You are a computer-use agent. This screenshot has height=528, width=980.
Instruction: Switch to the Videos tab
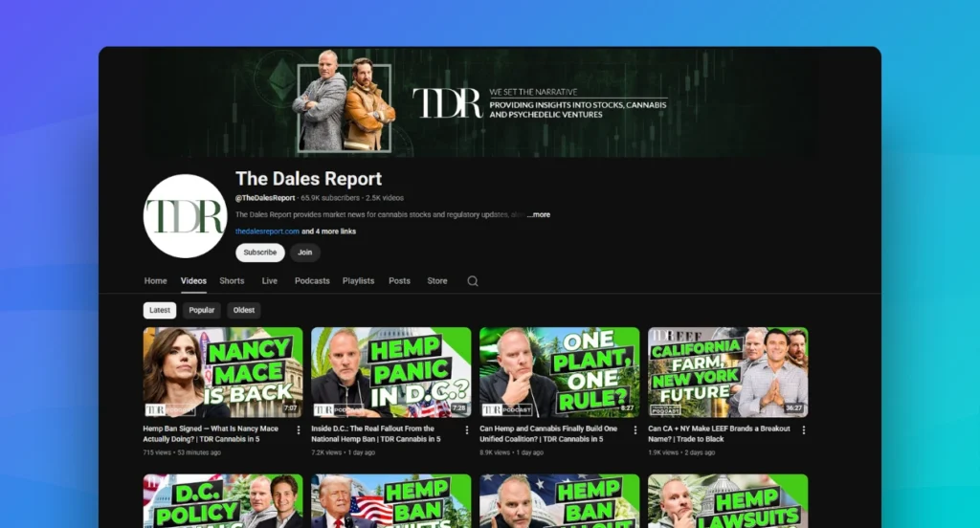point(193,281)
